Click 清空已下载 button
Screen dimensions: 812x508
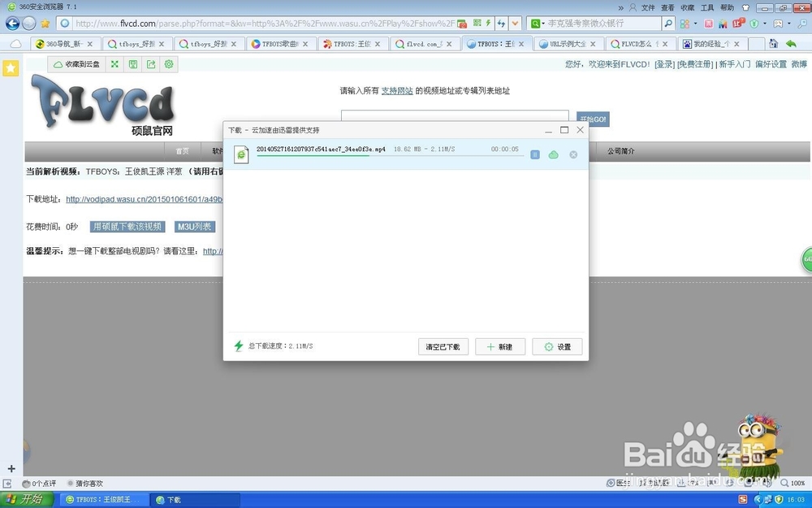point(443,347)
